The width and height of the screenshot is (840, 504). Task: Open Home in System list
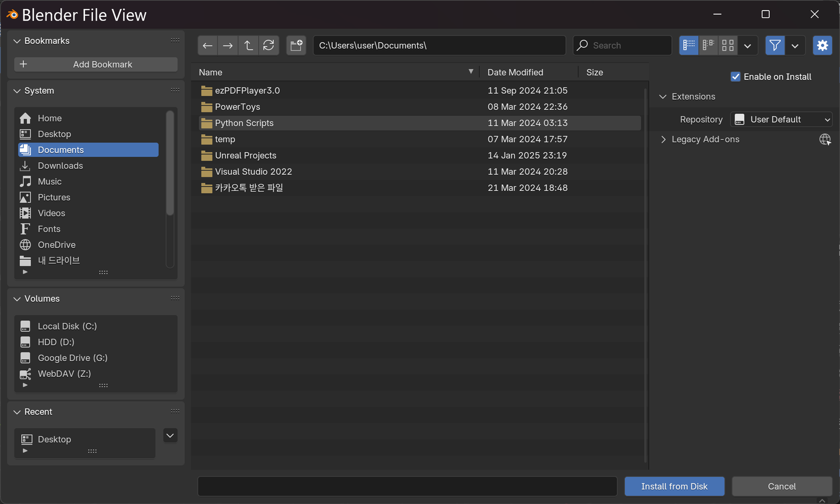pos(88,118)
